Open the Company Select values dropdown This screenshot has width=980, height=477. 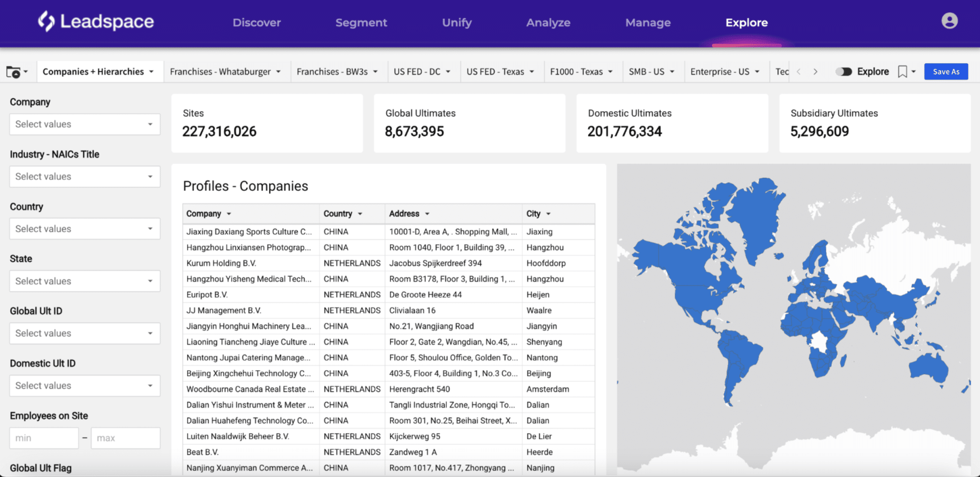tap(84, 124)
